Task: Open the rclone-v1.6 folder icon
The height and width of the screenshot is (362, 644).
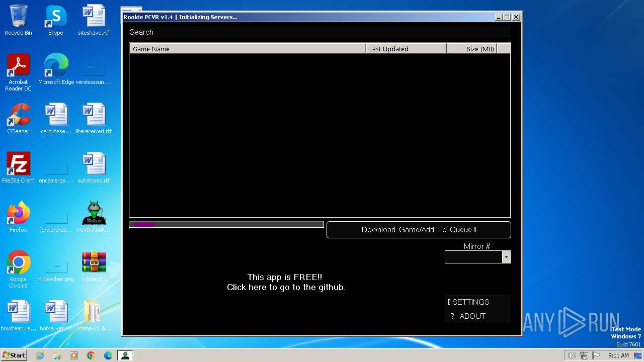Action: coord(94,316)
